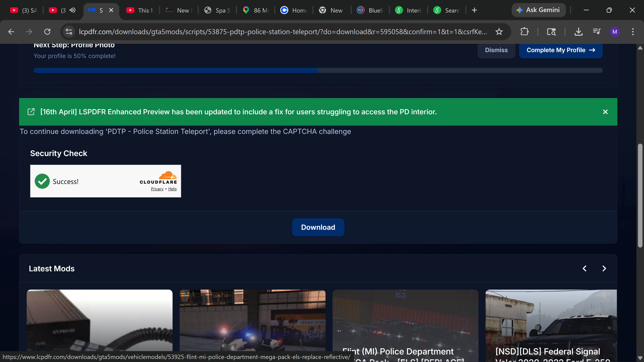The width and height of the screenshot is (644, 362).
Task: Click the Complete My Profile button
Action: [x=560, y=50]
